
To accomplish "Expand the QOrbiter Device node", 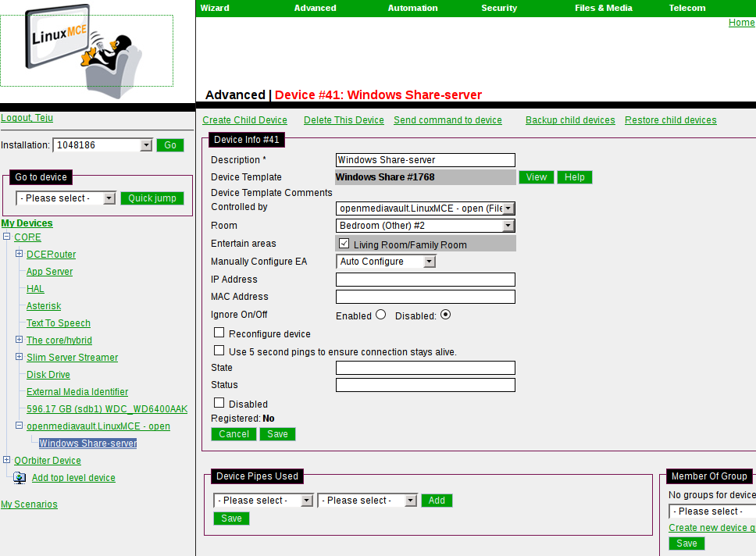I will [7, 460].
